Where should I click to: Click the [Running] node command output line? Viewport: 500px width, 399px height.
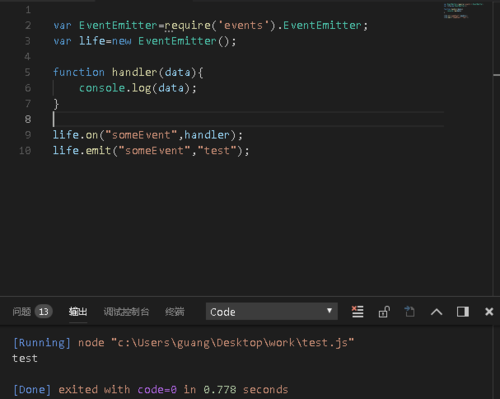[183, 343]
